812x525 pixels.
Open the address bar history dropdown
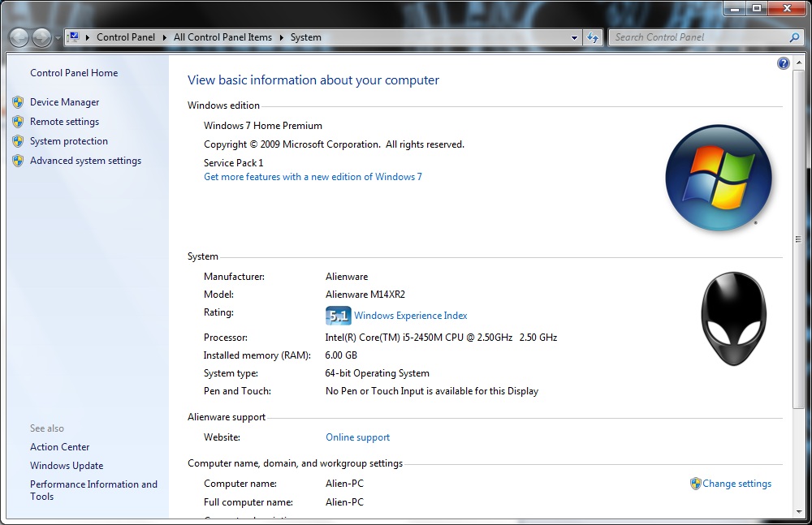click(x=574, y=38)
